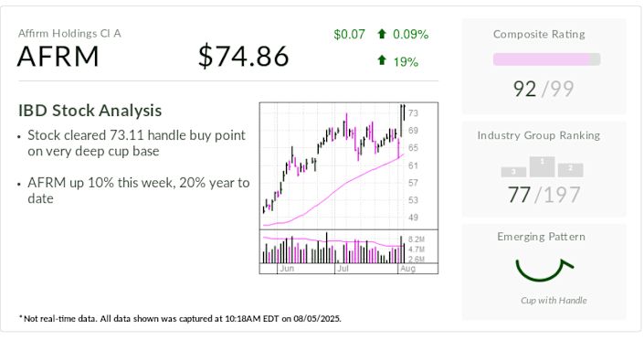Click the green up arrow beside 0.09%
This screenshot has height=340, width=644.
tap(382, 34)
